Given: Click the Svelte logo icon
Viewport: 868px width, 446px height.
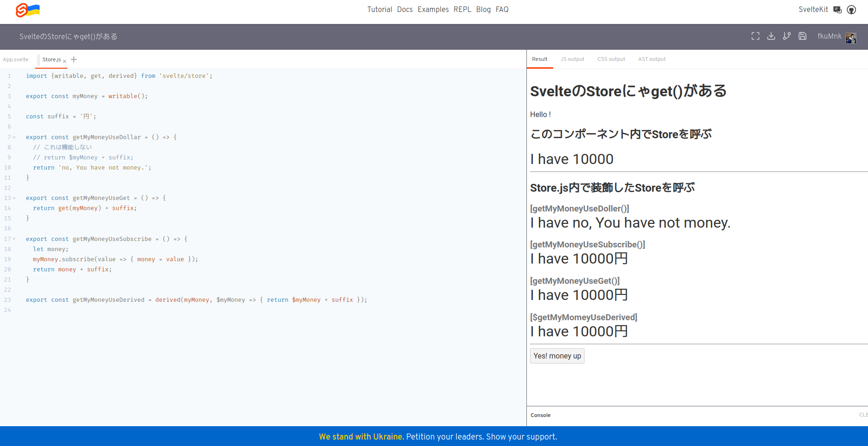Looking at the screenshot, I should pyautogui.click(x=28, y=10).
